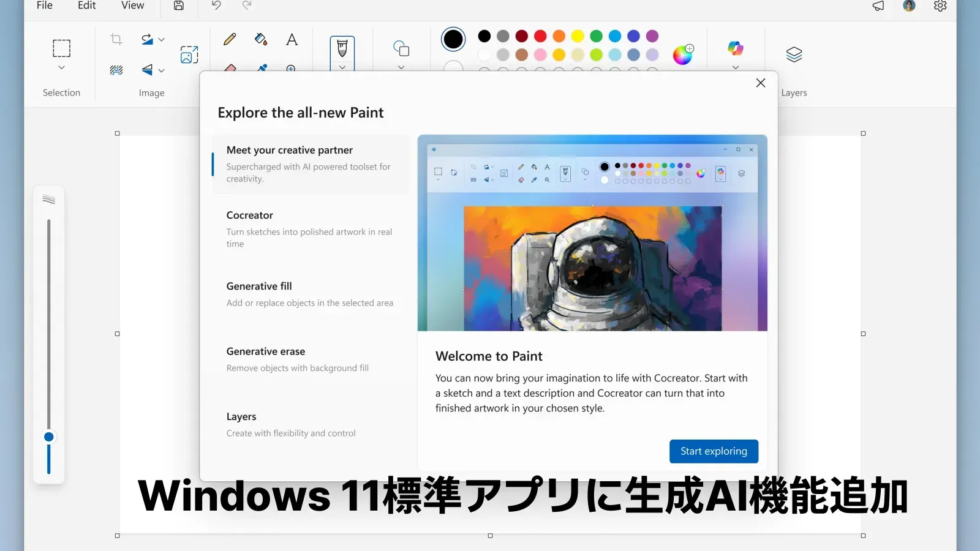Click the Redo arrow
The image size is (980, 551).
(247, 6)
